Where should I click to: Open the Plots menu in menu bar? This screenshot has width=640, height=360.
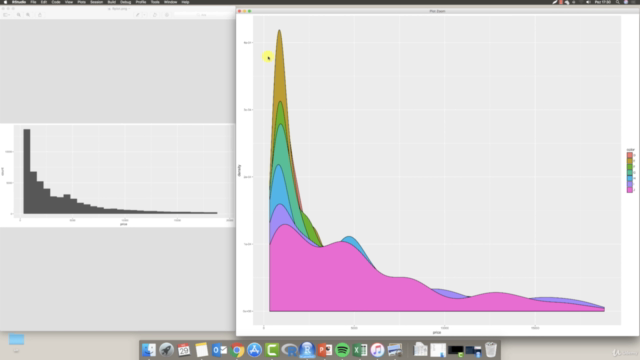point(82,2)
